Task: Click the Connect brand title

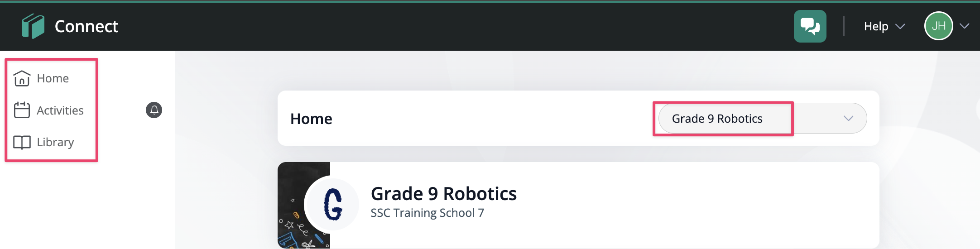Action: 86,26
